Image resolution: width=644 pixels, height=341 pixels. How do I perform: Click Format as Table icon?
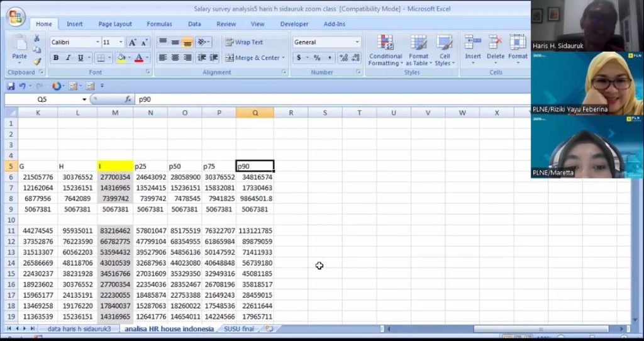[x=418, y=50]
